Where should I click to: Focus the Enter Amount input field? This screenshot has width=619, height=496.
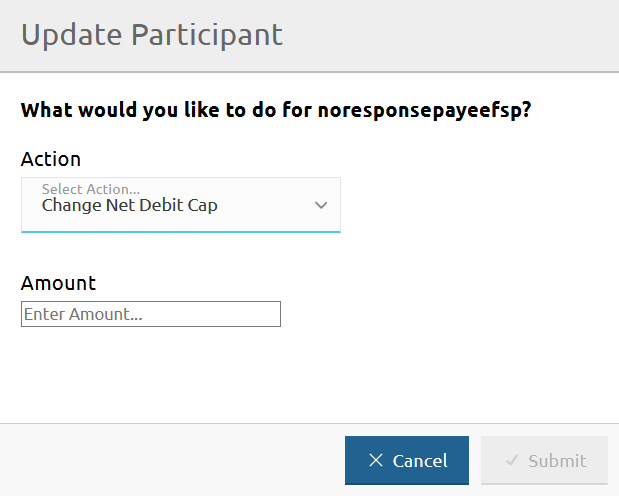150,314
